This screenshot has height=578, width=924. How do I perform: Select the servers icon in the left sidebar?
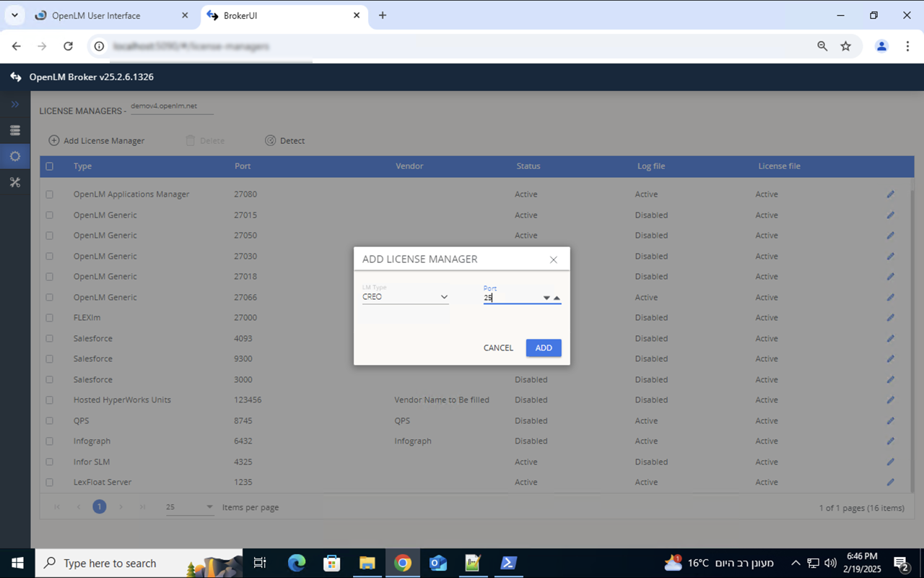14,130
